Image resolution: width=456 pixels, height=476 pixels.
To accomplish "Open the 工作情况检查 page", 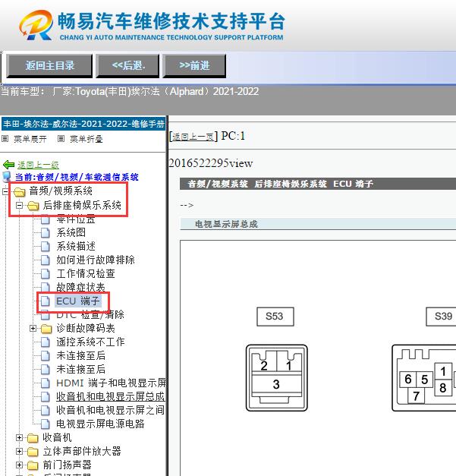I will pos(86,273).
